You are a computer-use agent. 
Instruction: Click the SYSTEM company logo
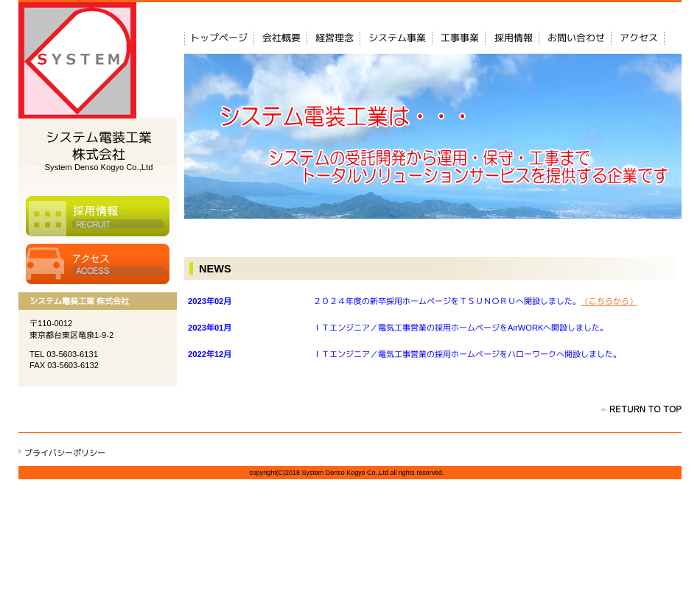click(x=77, y=60)
